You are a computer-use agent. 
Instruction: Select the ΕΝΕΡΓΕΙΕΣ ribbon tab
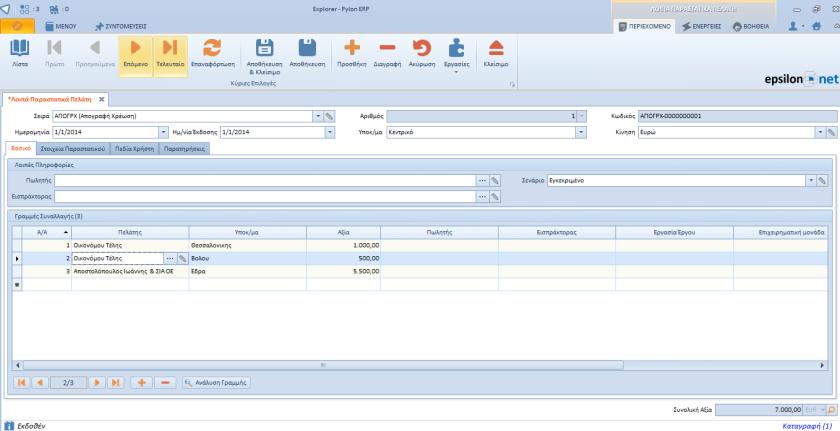pyautogui.click(x=701, y=26)
